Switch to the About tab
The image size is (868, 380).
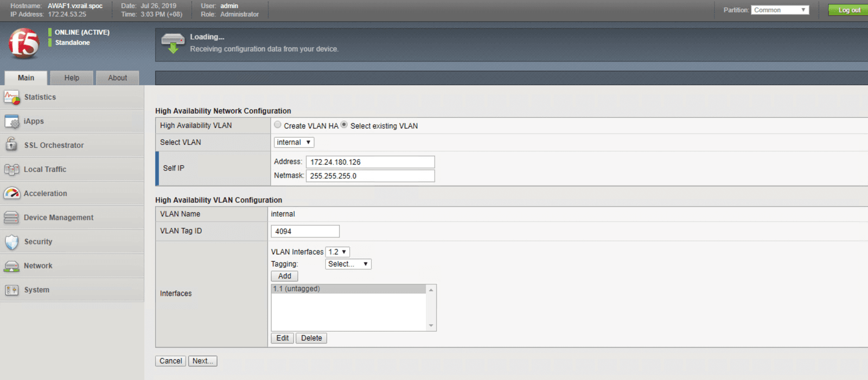[117, 78]
